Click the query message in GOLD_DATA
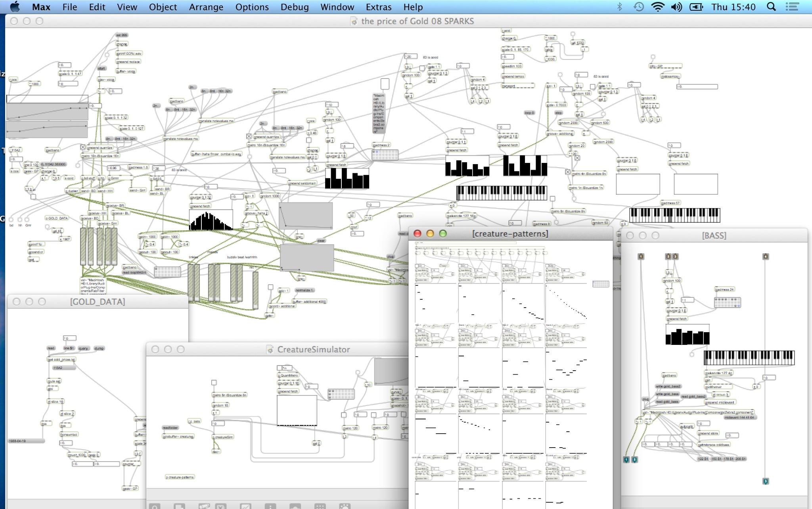Screen dimensions: 812x509 [x=83, y=348]
